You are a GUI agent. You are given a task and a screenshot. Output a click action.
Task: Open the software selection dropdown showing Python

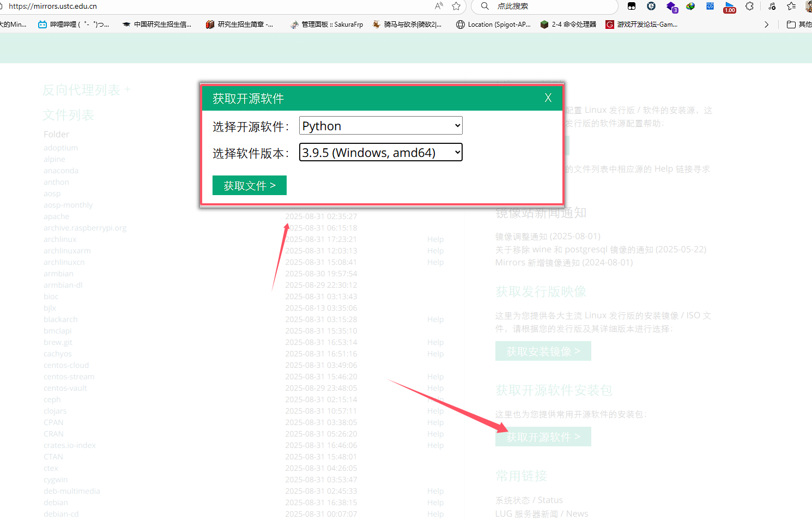pyautogui.click(x=381, y=126)
